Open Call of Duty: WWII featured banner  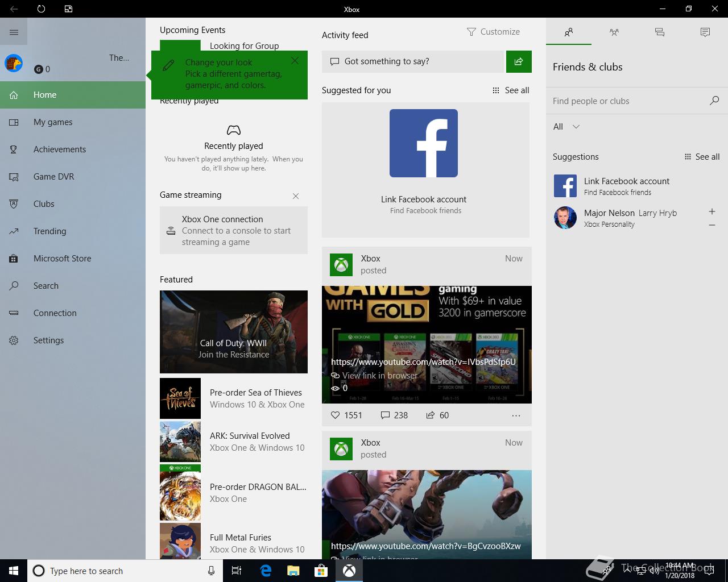(x=234, y=332)
